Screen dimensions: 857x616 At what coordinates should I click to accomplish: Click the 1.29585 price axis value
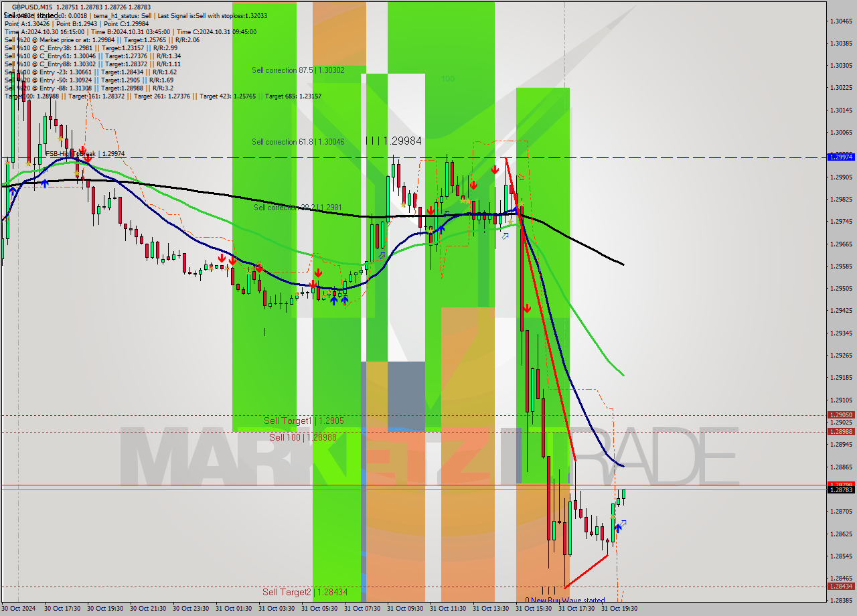(841, 266)
